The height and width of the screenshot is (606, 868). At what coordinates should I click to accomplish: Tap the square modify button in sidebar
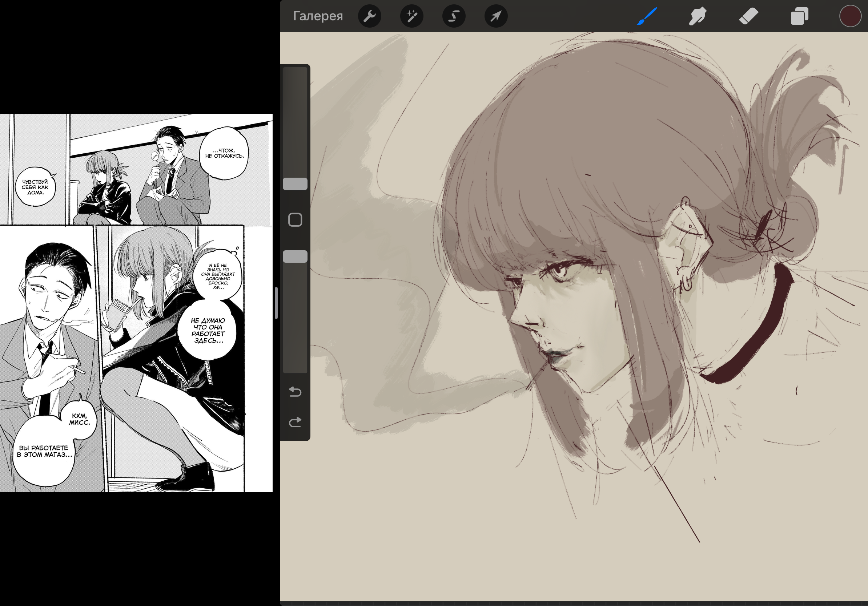tap(295, 220)
